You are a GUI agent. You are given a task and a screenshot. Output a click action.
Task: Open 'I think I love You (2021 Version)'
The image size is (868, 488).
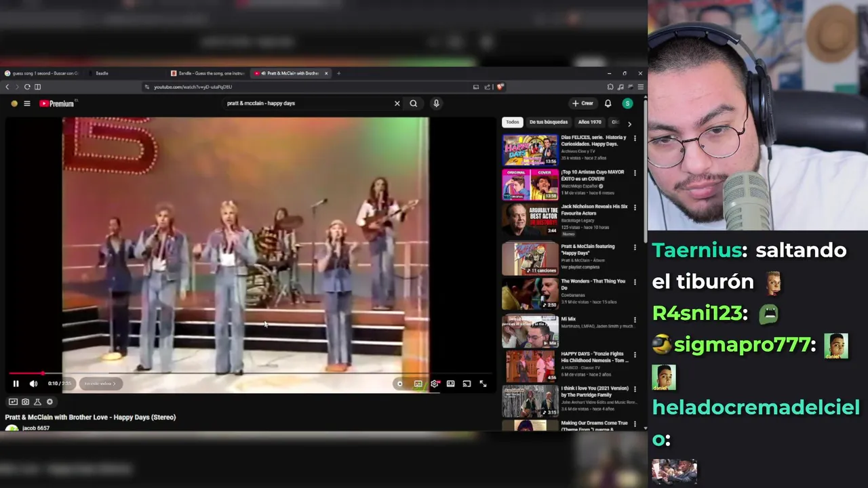[x=530, y=401]
